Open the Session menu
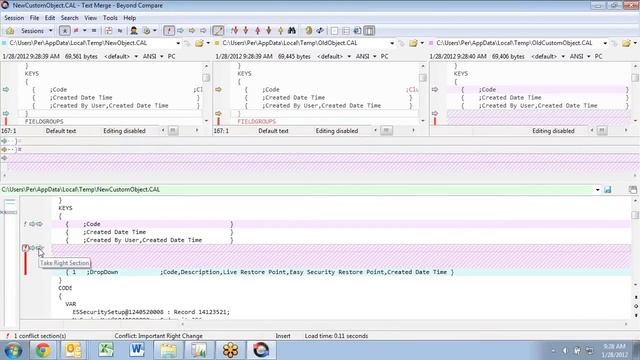The width and height of the screenshot is (640, 360). pyautogui.click(x=14, y=18)
